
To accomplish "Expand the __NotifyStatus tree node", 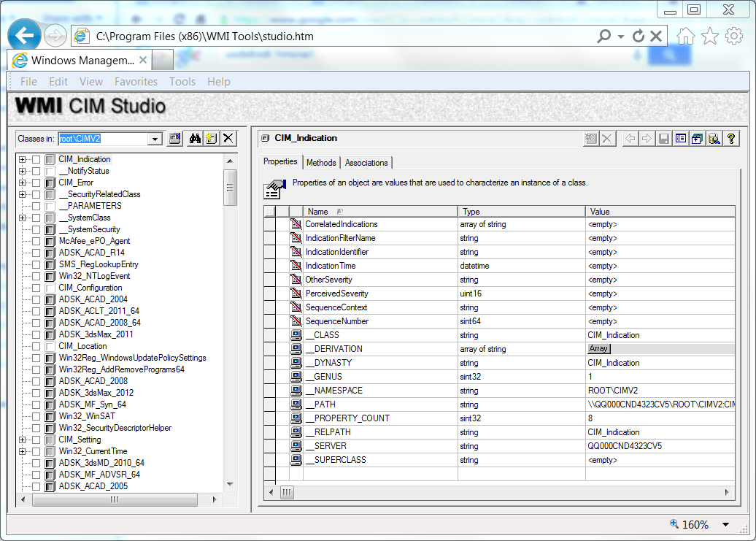I will (x=22, y=171).
